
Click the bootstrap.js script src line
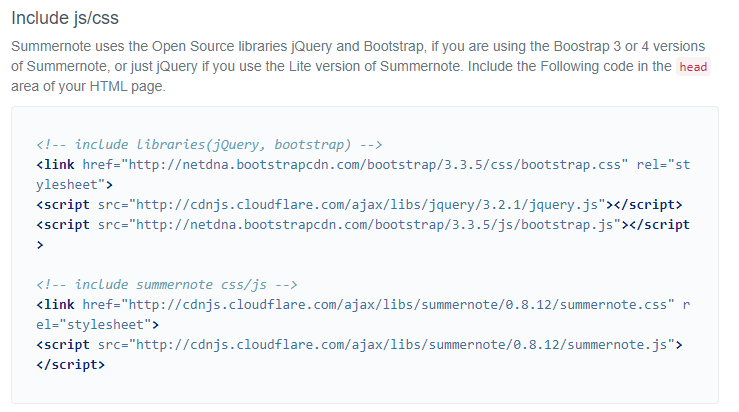pos(363,224)
